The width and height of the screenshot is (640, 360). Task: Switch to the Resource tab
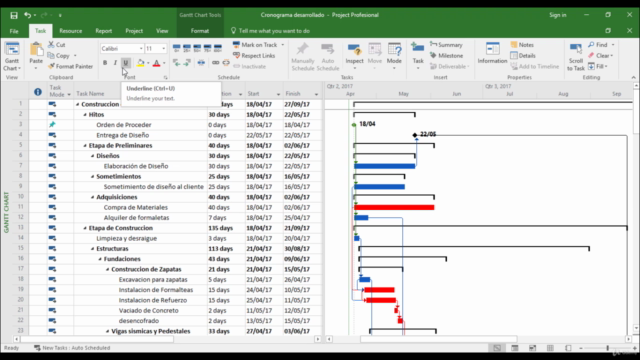pyautogui.click(x=71, y=31)
